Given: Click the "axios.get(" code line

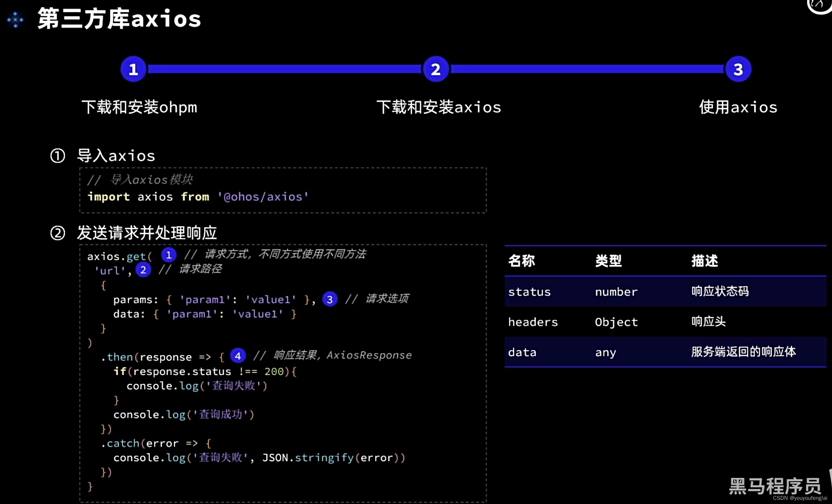Looking at the screenshot, I should point(120,257).
